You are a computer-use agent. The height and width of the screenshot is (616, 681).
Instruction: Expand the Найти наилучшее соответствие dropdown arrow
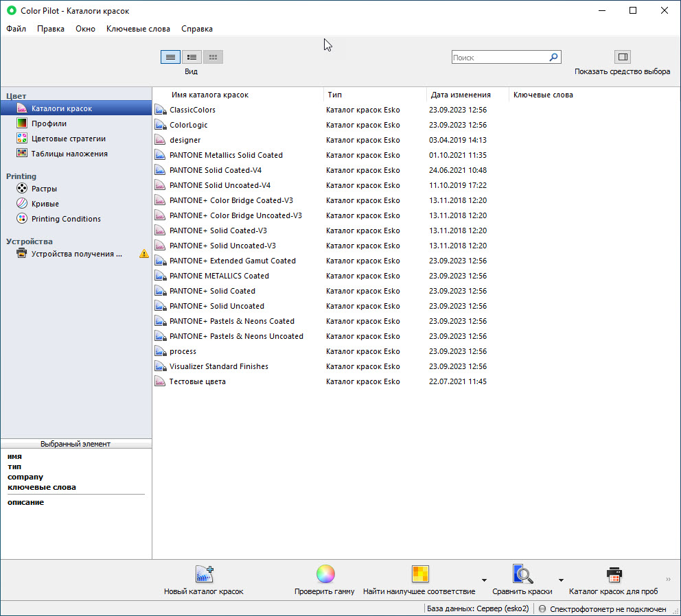tap(484, 580)
